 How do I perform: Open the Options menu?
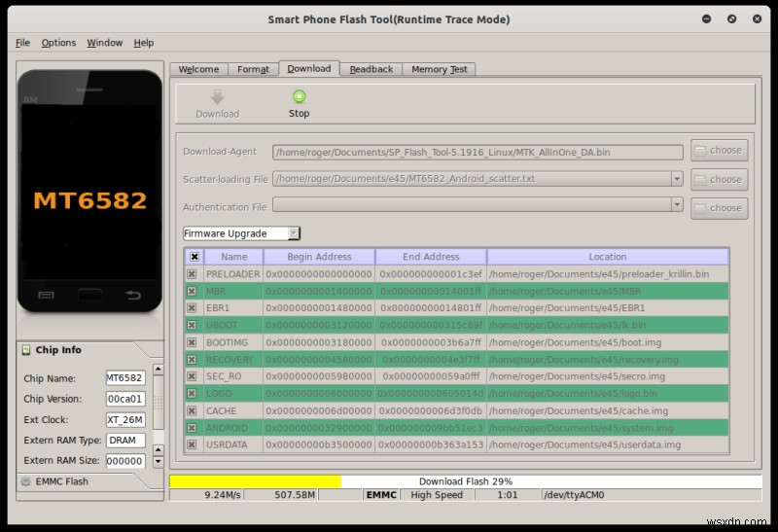tap(58, 43)
